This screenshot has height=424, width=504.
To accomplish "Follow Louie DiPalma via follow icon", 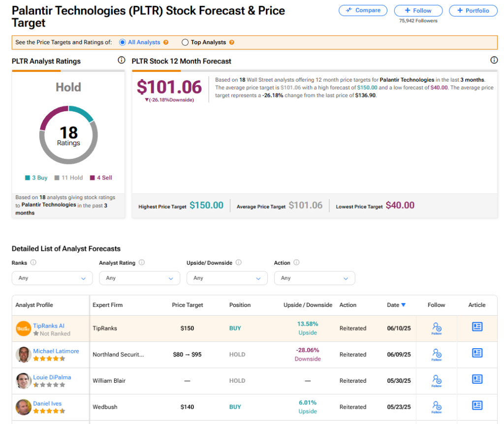I will [x=437, y=381].
